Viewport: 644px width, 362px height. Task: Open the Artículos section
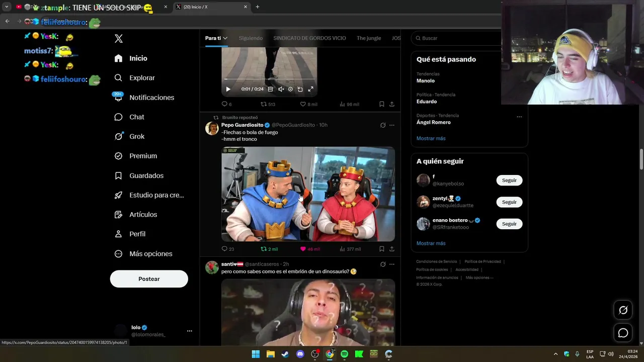(136, 215)
